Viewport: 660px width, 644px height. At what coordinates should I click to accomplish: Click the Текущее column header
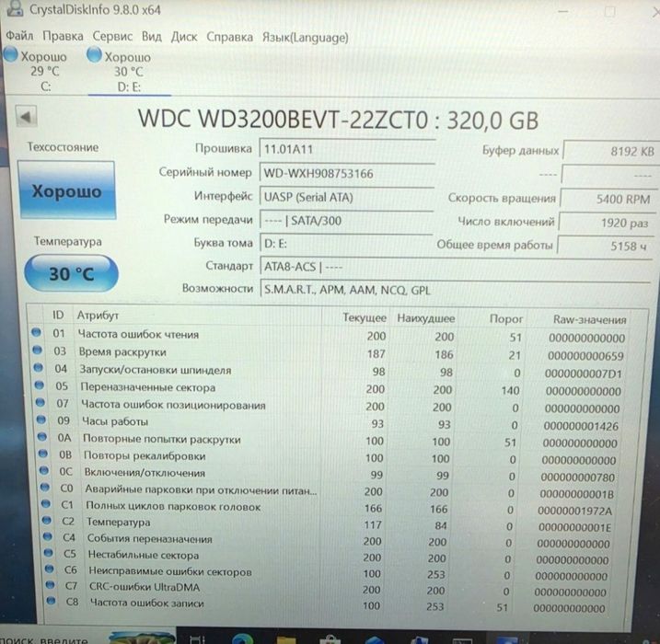point(365,317)
